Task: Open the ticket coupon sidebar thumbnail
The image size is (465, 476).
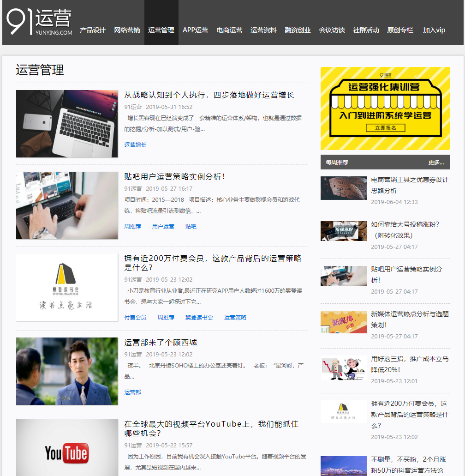Action: pyautogui.click(x=343, y=188)
